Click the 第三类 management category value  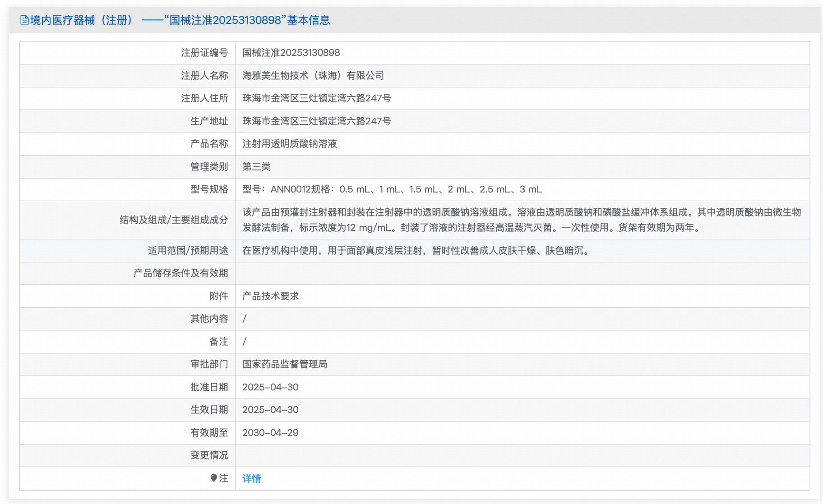[256, 167]
